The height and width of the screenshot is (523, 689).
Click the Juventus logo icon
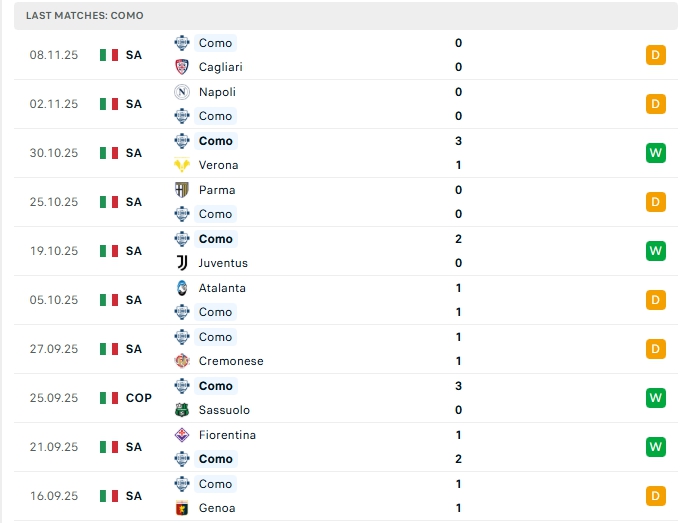(182, 263)
